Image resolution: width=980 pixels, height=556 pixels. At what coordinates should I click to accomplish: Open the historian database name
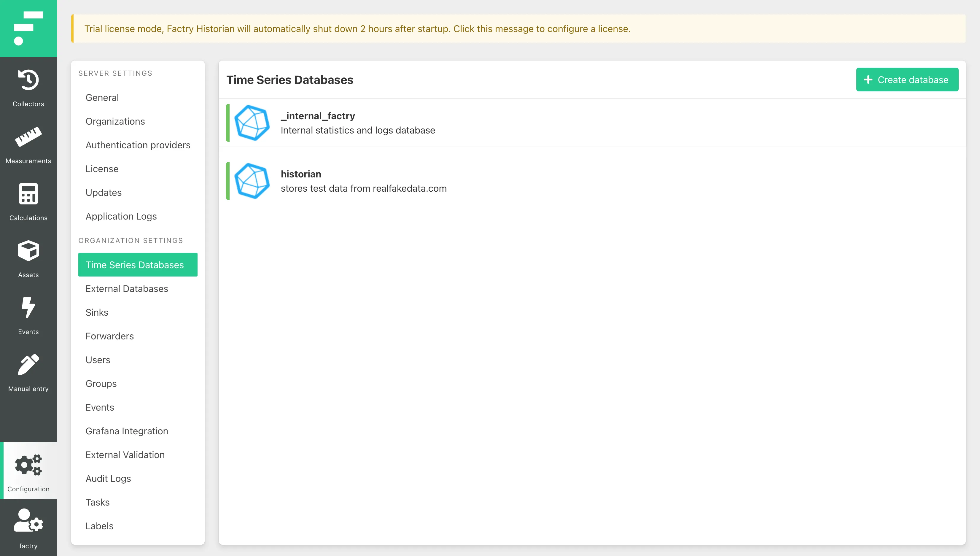(301, 174)
